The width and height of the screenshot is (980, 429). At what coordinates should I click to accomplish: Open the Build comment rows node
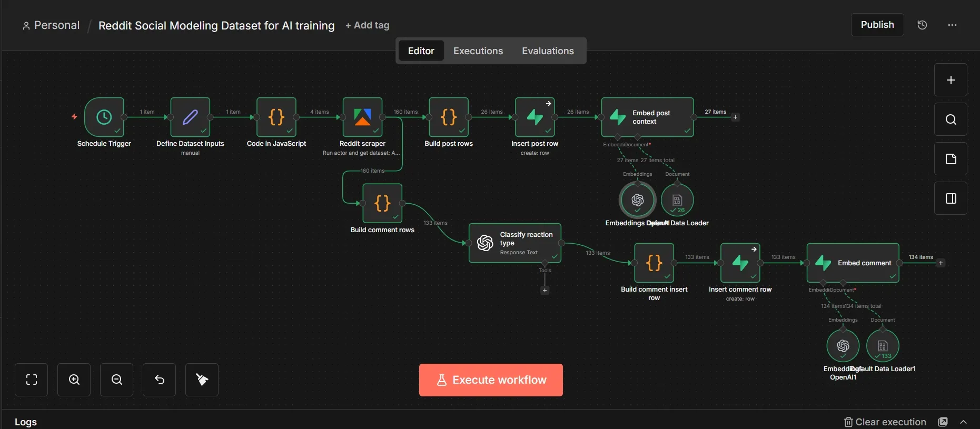click(x=382, y=203)
